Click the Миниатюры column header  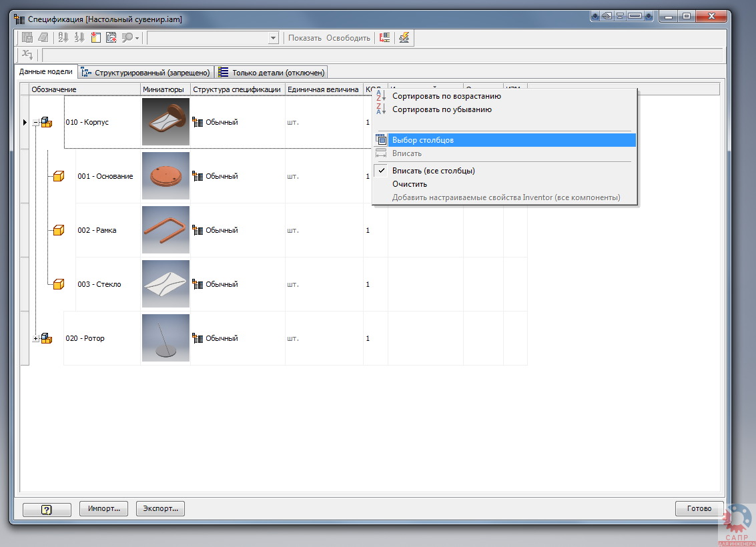coord(165,89)
